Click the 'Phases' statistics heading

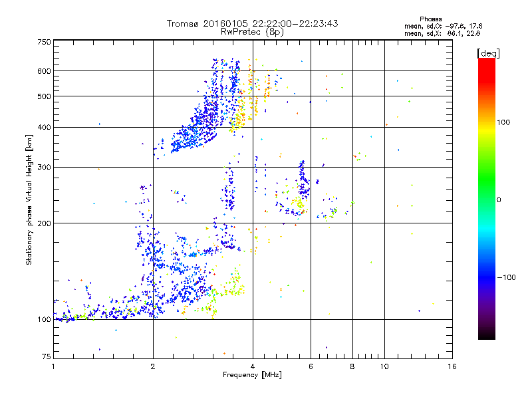(430, 19)
